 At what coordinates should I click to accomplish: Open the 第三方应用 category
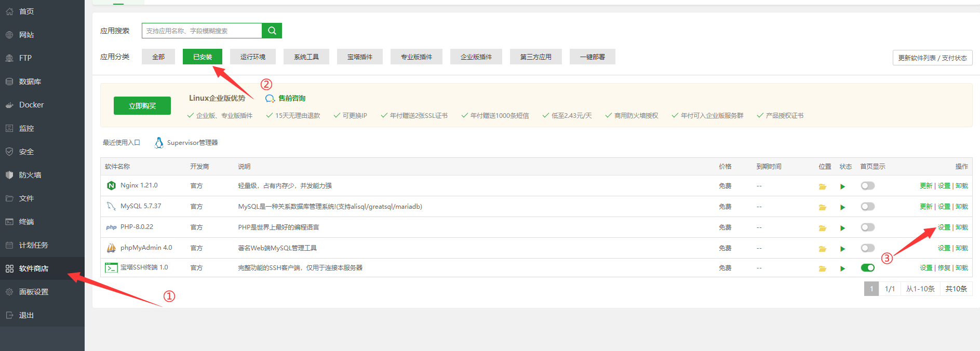coord(536,57)
